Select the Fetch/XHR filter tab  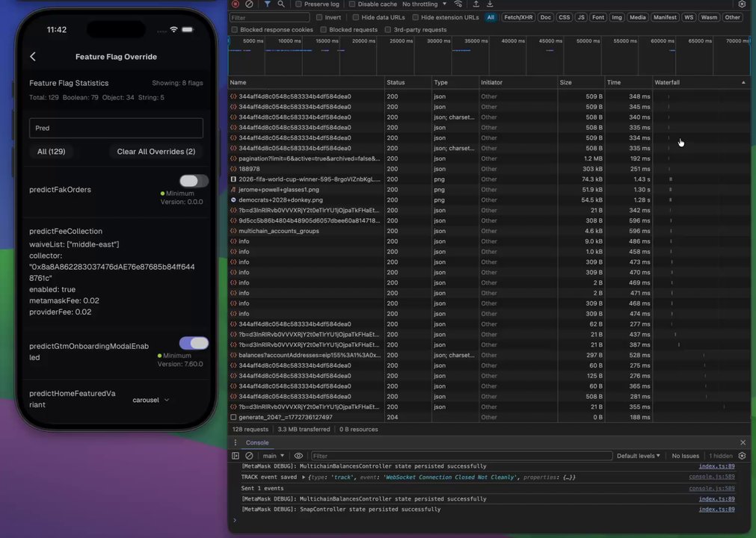pos(518,17)
